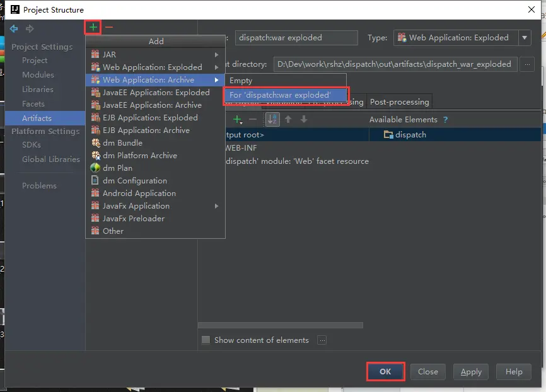
Task: Expand Web Application: Archive submenu arrow
Action: 217,79
